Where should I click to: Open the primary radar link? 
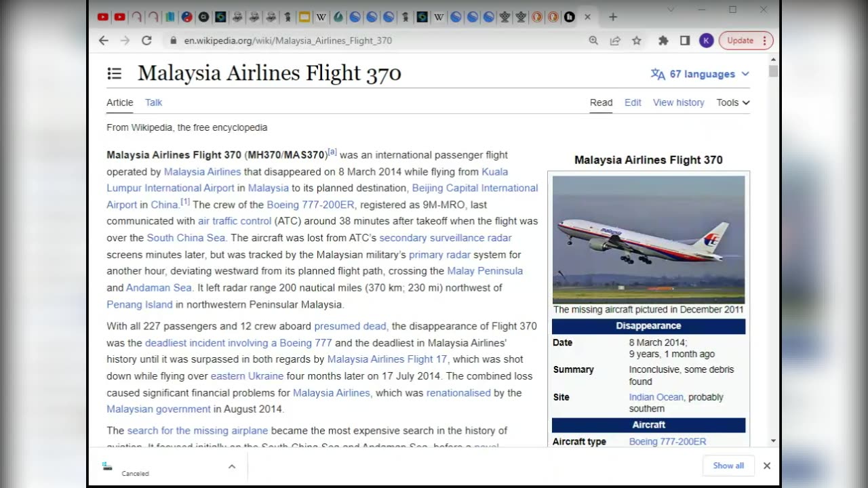(439, 255)
